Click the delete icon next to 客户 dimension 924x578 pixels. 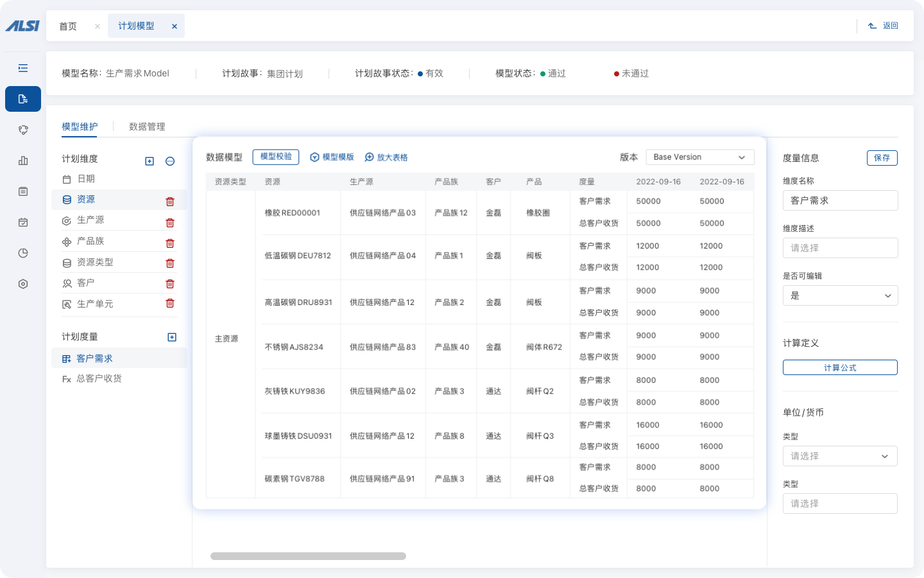[169, 283]
